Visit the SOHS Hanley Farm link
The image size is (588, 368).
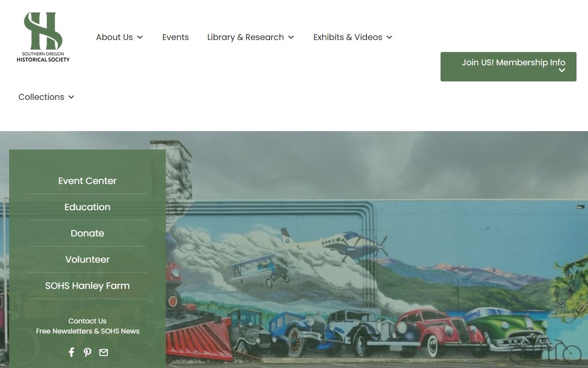[87, 286]
